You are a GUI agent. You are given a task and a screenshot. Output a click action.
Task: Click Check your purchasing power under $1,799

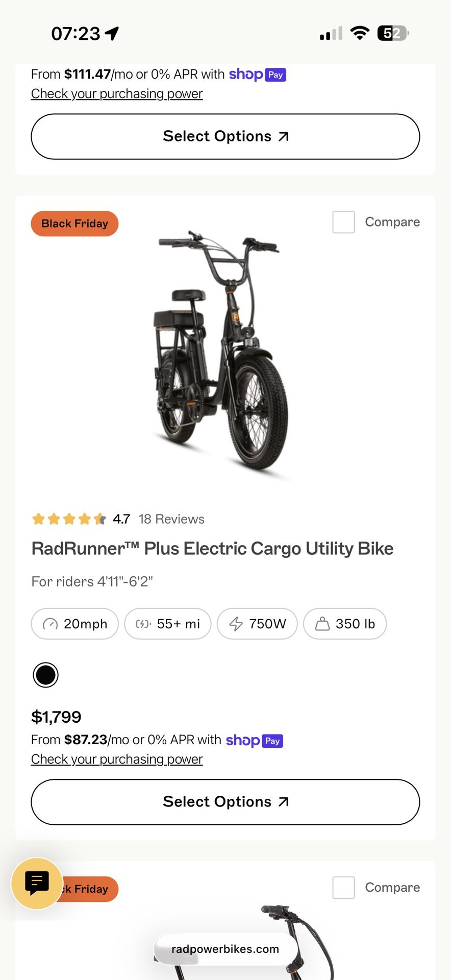click(x=116, y=759)
